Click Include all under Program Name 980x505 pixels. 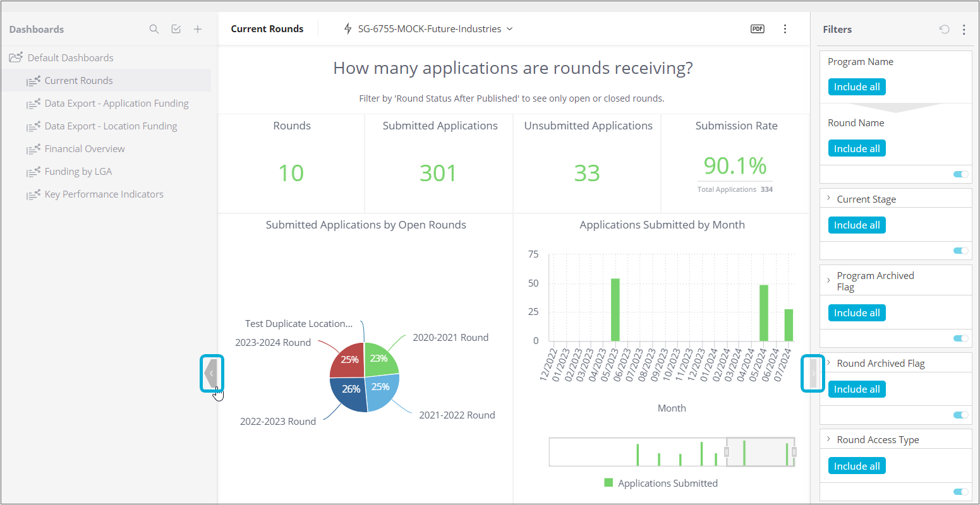(856, 87)
